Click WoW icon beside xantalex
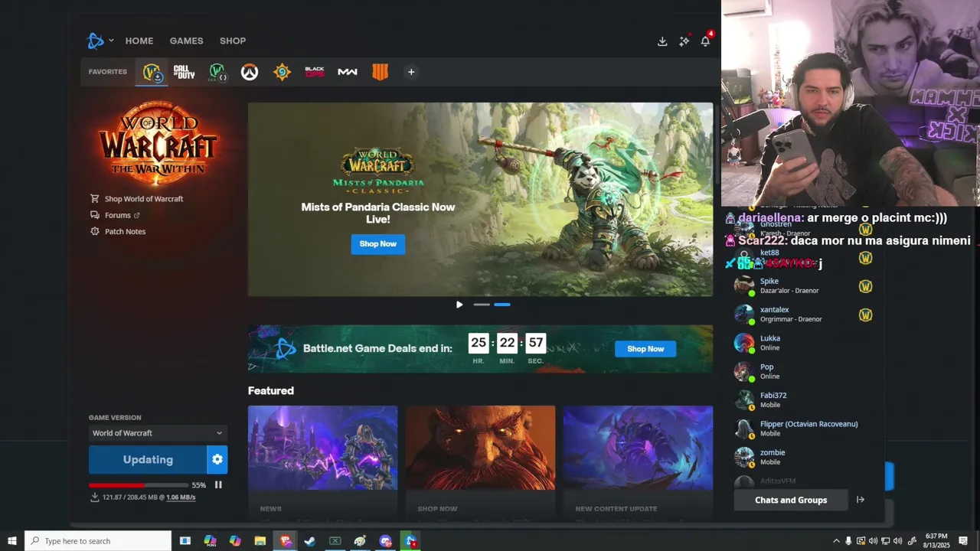 [x=865, y=315]
